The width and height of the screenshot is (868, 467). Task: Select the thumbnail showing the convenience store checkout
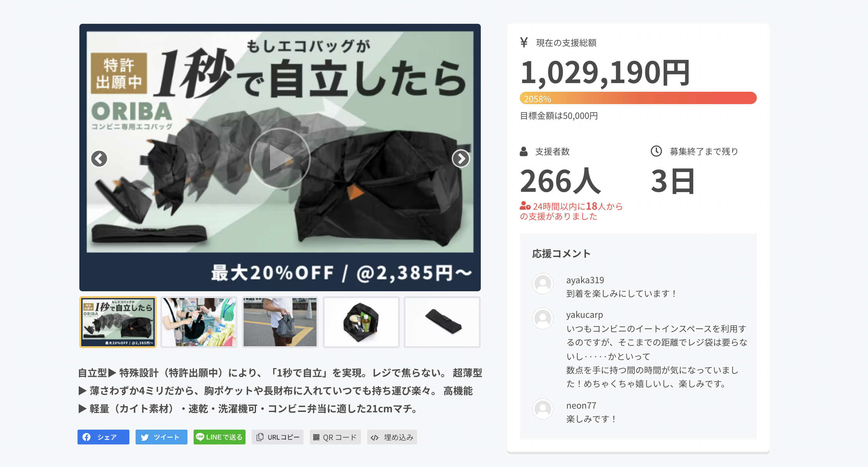click(199, 322)
